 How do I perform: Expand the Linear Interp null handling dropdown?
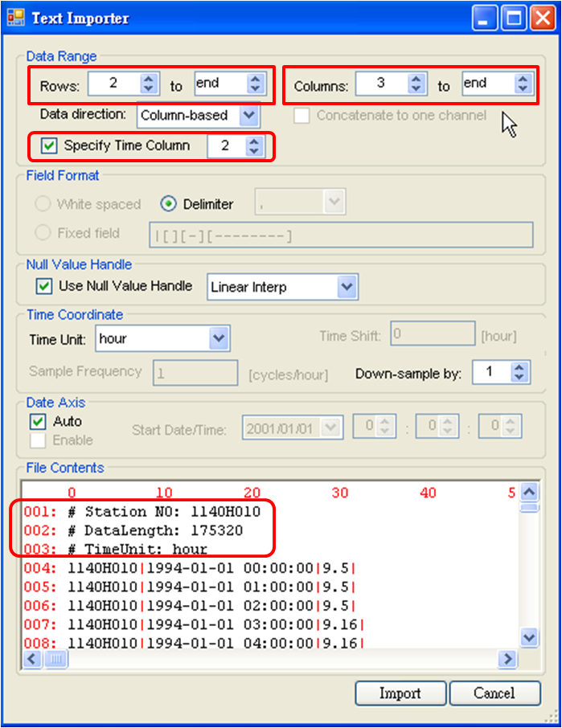pyautogui.click(x=347, y=287)
